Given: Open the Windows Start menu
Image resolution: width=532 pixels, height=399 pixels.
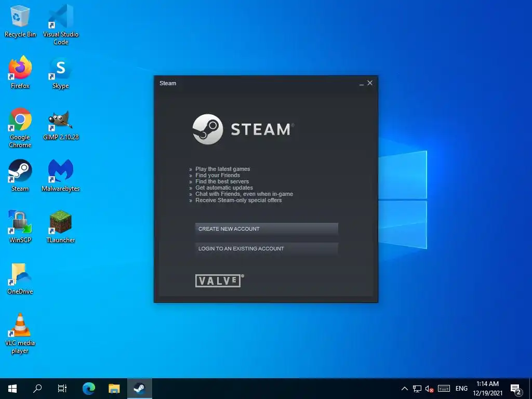Looking at the screenshot, I should point(12,389).
